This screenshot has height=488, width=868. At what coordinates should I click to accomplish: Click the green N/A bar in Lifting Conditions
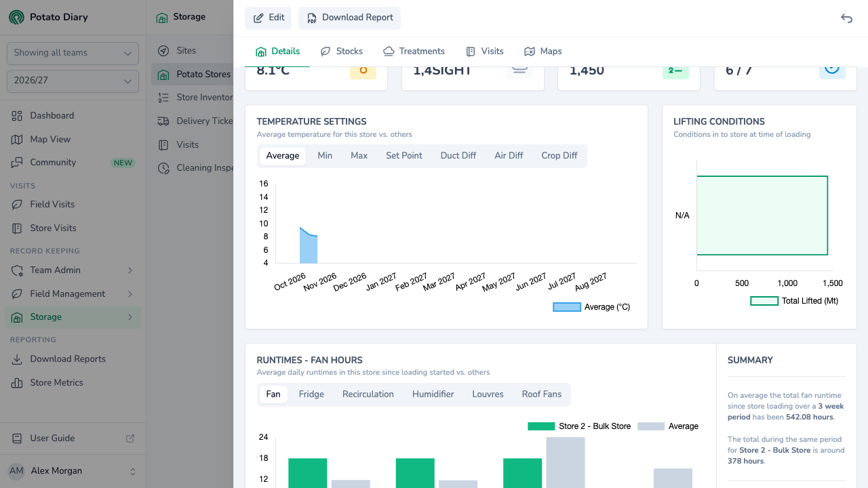click(762, 216)
